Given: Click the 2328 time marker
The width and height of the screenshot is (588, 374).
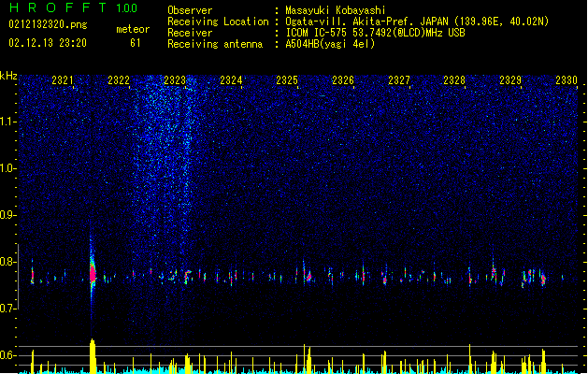Looking at the screenshot, I should pyautogui.click(x=454, y=80).
